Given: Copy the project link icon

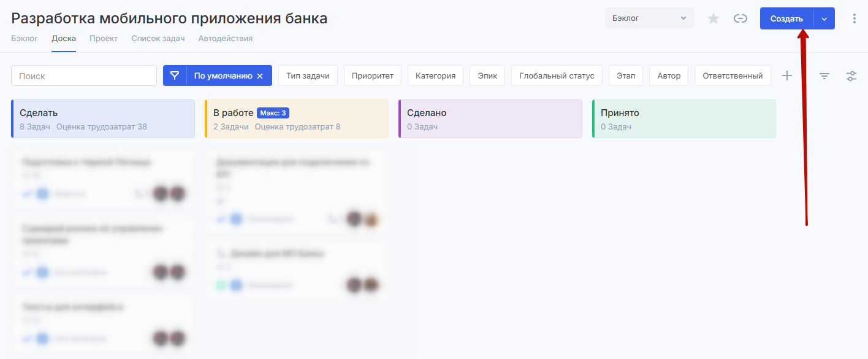Looking at the screenshot, I should (x=740, y=18).
